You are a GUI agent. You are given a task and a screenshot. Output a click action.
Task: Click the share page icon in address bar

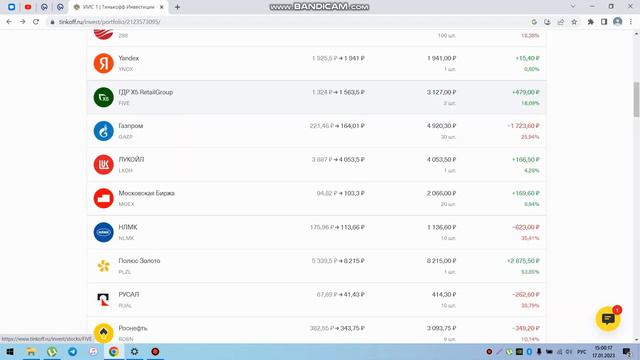(561, 22)
